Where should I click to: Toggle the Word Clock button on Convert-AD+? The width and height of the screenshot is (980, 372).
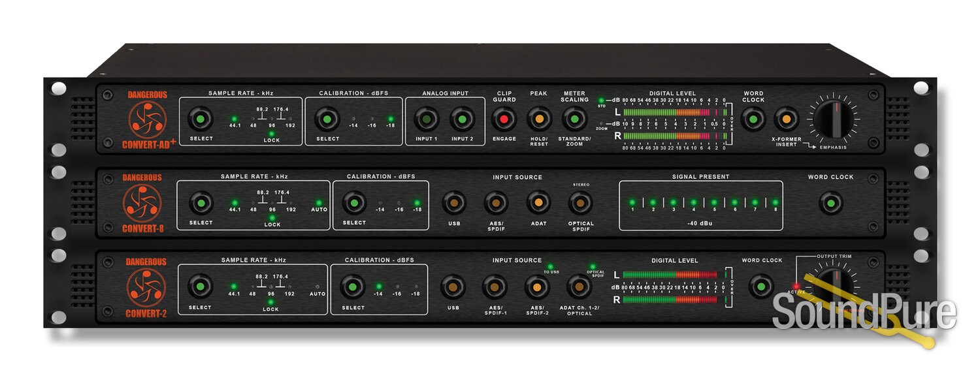pyautogui.click(x=753, y=119)
